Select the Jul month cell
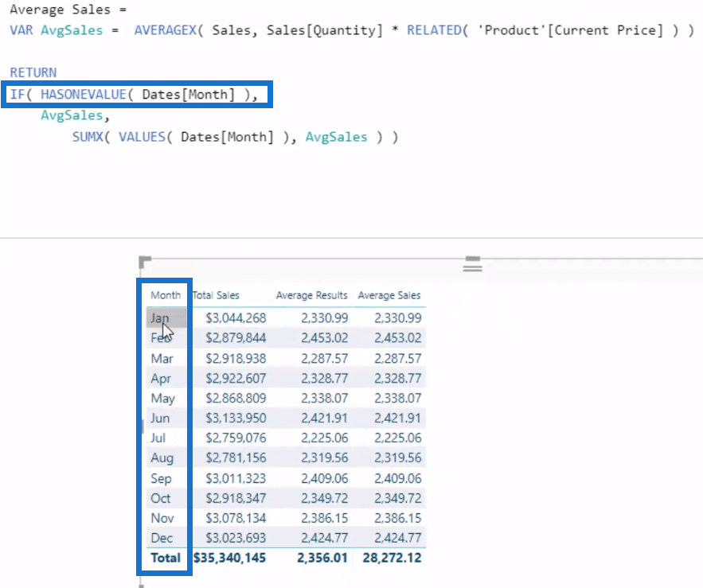This screenshot has width=703, height=588. 158,438
